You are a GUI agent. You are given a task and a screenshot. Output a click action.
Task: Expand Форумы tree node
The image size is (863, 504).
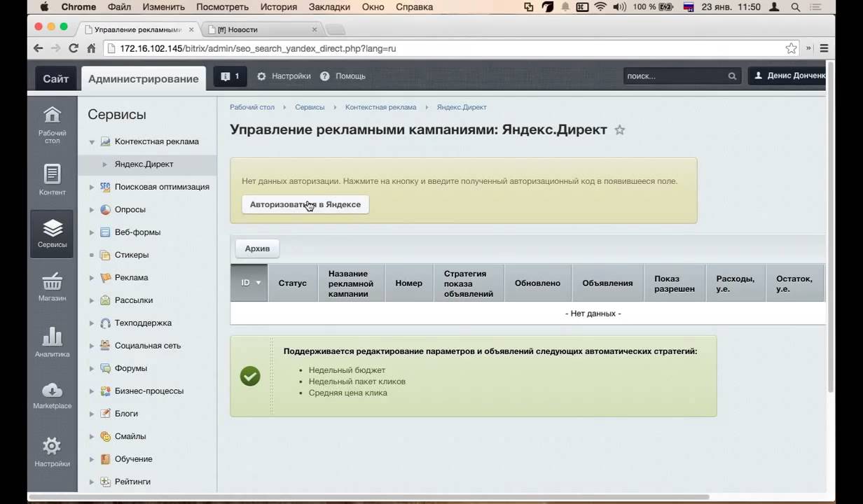click(92, 368)
